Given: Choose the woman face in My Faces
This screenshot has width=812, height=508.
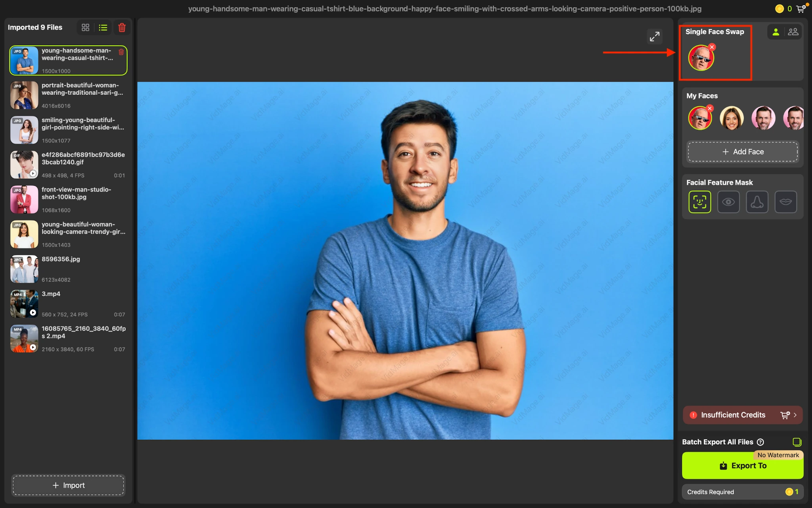Looking at the screenshot, I should 732,118.
